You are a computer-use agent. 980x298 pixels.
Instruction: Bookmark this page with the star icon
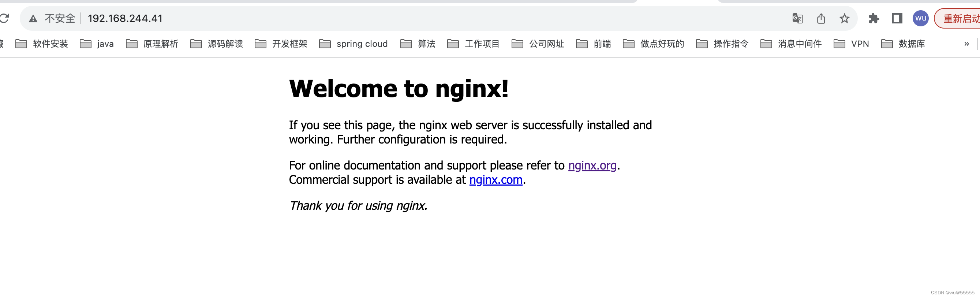tap(844, 18)
